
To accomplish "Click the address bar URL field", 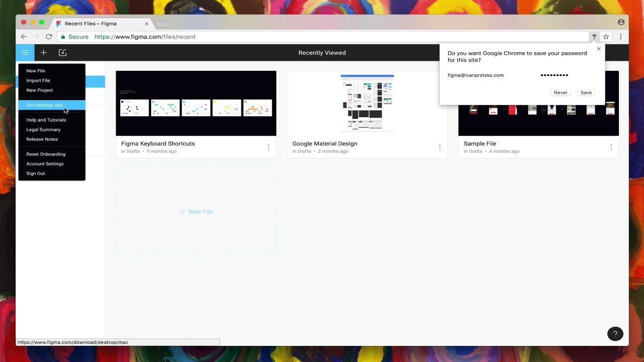I will click(x=322, y=37).
